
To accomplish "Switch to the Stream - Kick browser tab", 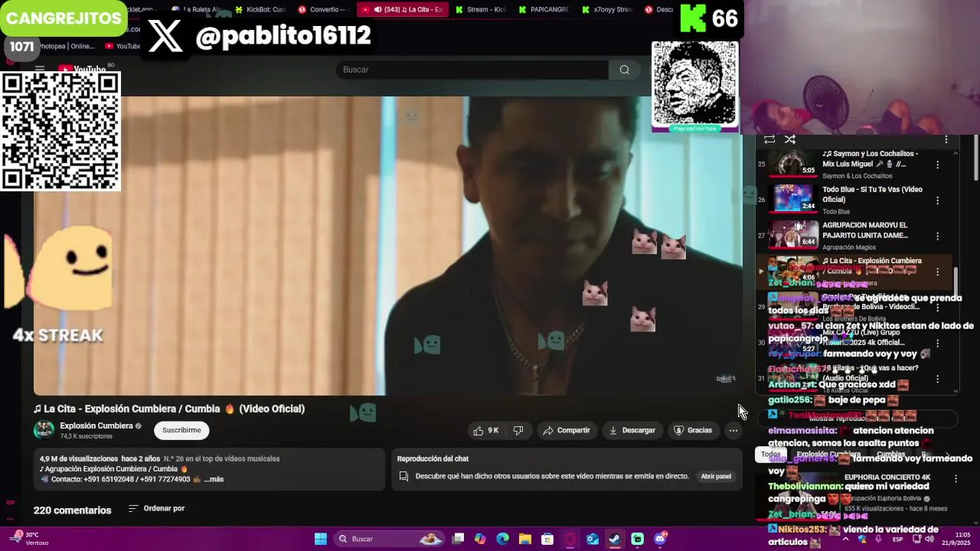I will 480,9.
